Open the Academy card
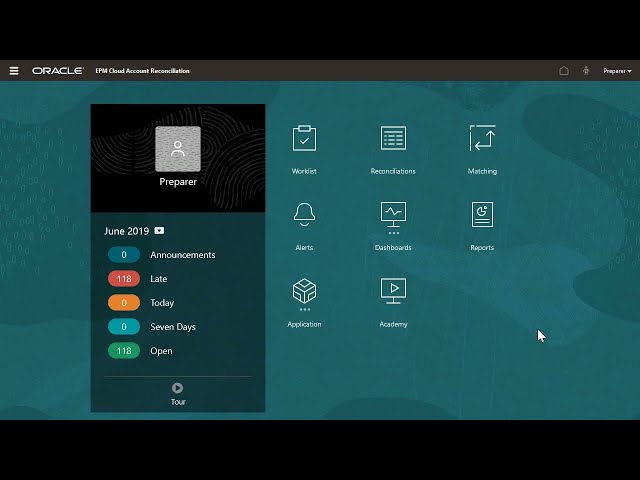Viewport: 640px width, 480px height. pyautogui.click(x=393, y=303)
